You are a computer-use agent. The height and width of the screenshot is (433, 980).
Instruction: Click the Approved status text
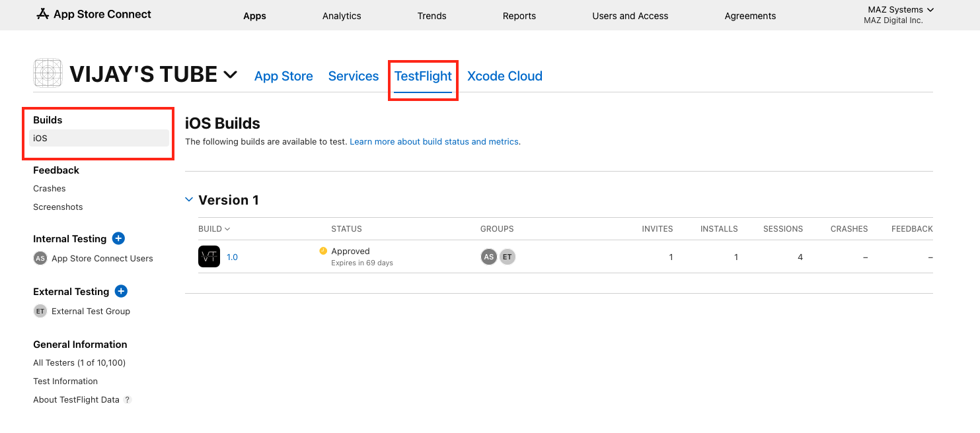click(350, 251)
